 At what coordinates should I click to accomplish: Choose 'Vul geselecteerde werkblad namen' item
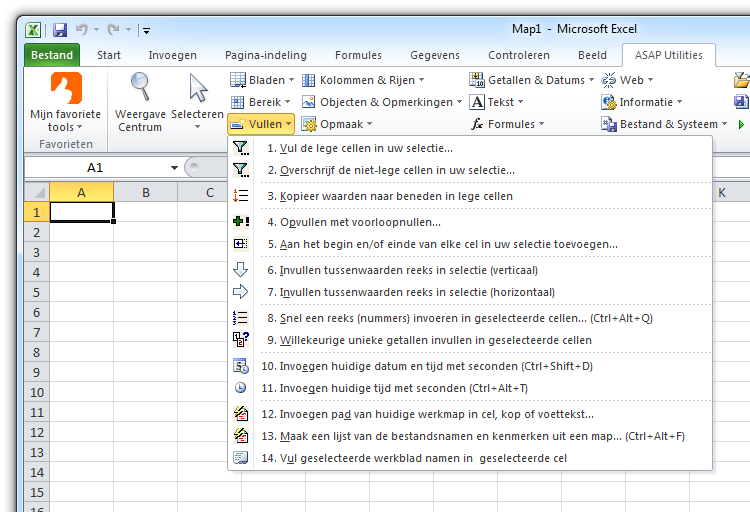point(470,458)
